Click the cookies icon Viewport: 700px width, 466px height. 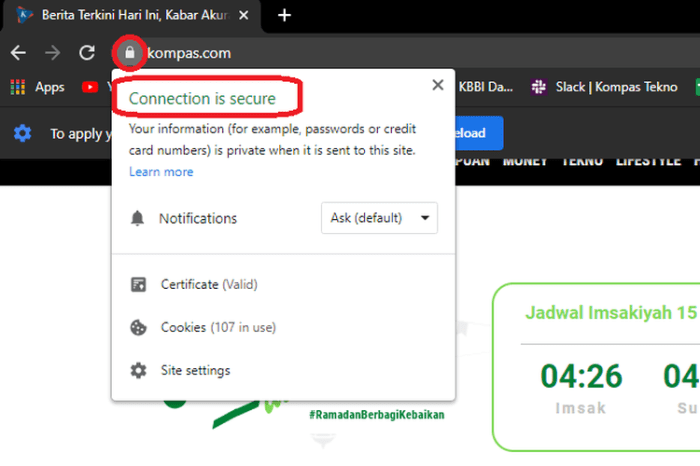click(138, 327)
